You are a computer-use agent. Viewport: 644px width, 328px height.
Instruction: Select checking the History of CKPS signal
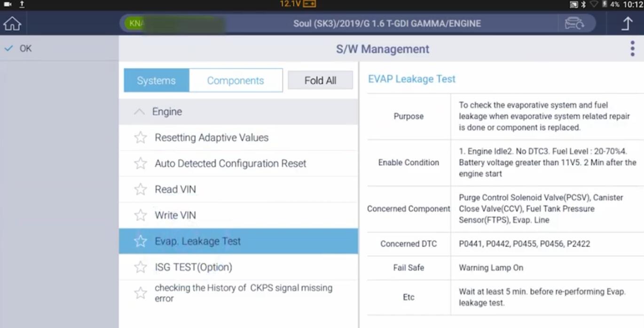click(x=238, y=293)
